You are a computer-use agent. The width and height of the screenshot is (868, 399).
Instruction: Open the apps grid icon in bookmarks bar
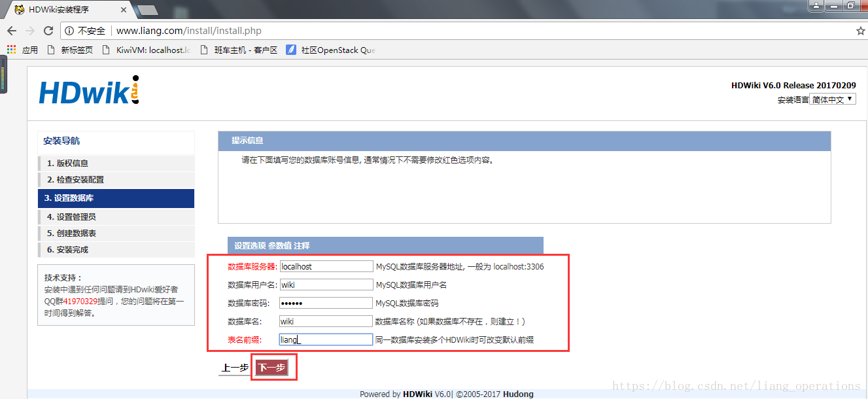point(11,50)
